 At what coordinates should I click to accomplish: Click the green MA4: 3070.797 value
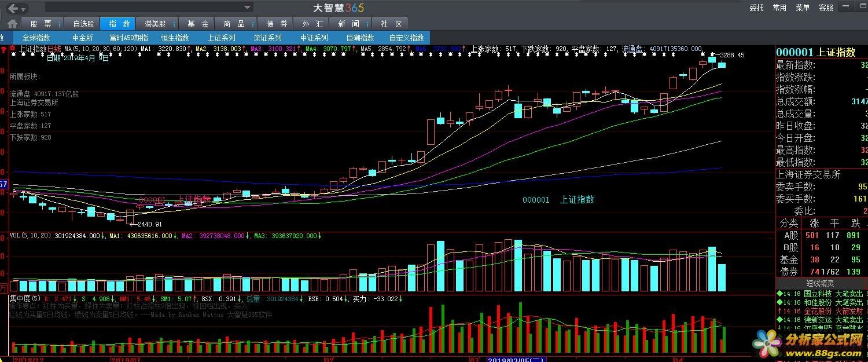coord(328,49)
